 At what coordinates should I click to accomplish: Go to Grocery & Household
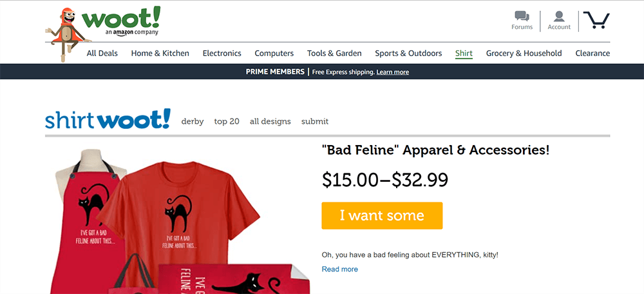tap(524, 54)
